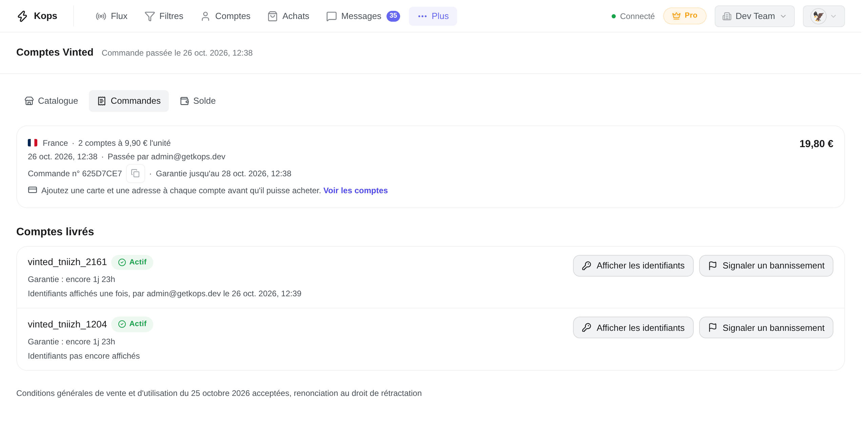Click the Pro plan badge
The width and height of the screenshot is (868, 421).
coord(685,16)
